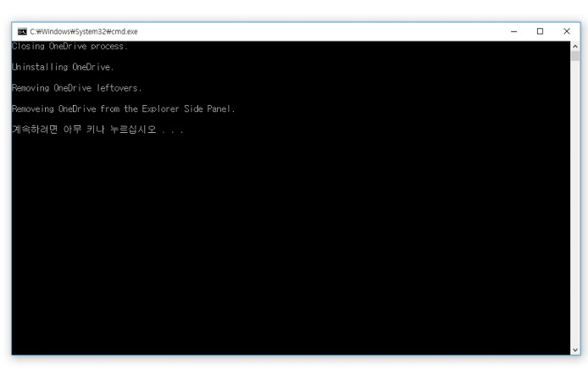Maximize the cmd.exe window

tap(540, 31)
